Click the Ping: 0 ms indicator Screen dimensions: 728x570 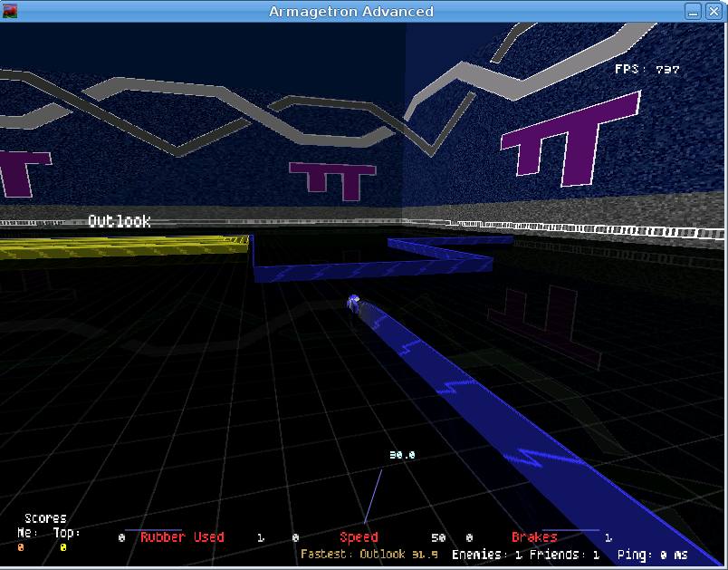[652, 555]
